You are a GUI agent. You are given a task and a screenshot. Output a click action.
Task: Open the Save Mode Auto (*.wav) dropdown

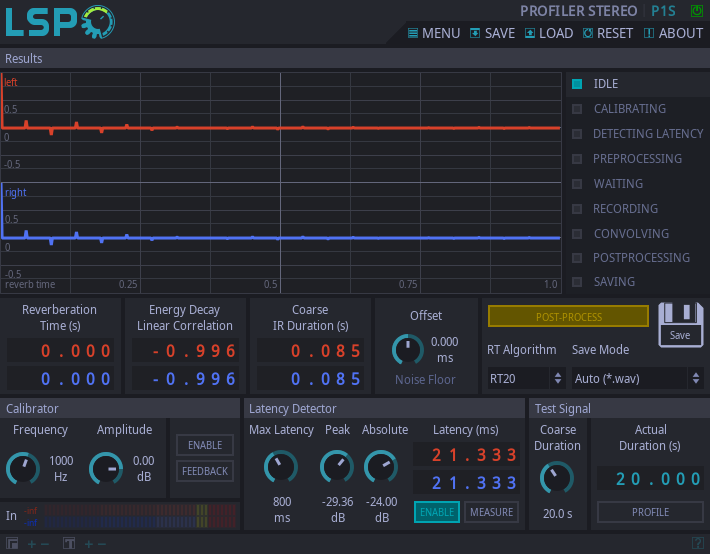(x=637, y=378)
